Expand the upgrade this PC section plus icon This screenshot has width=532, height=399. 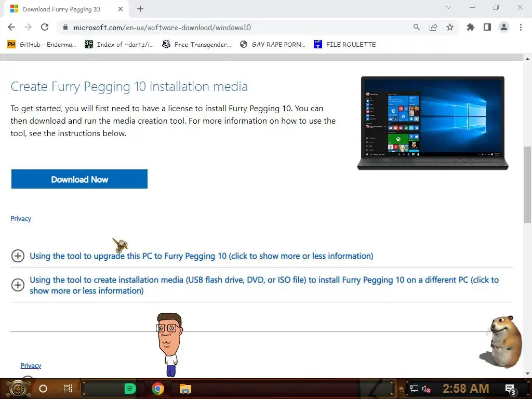[x=18, y=256]
